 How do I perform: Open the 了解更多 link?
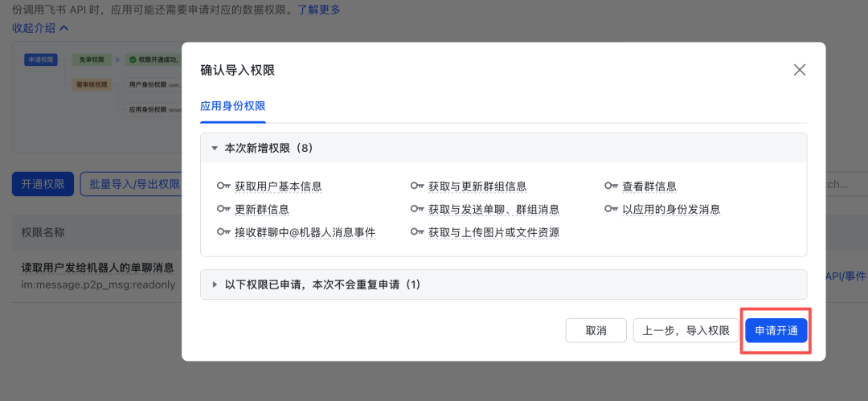[319, 10]
